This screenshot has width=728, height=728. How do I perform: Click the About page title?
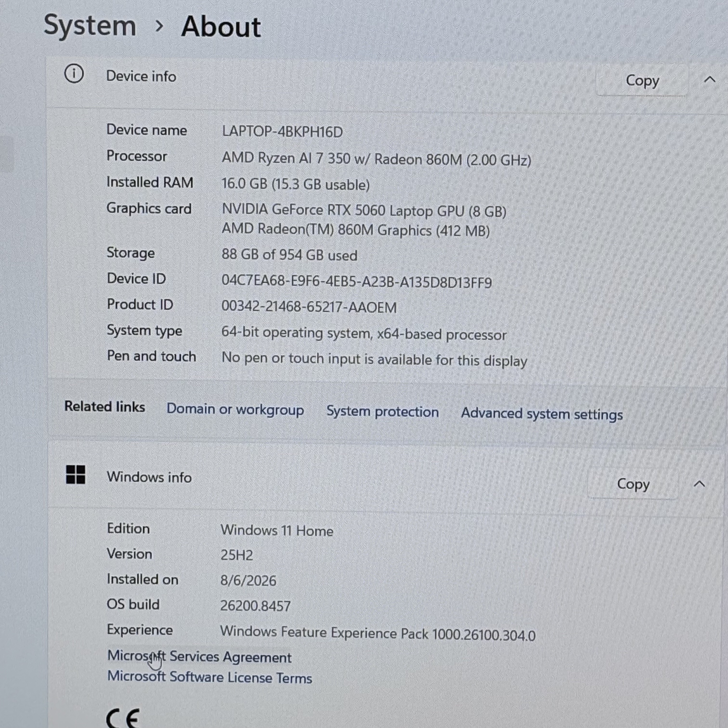click(x=221, y=27)
